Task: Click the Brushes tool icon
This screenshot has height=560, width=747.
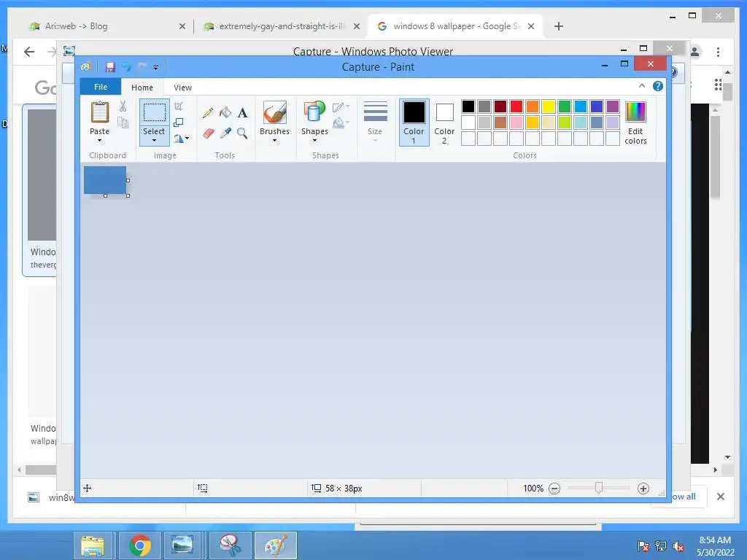Action: tap(275, 112)
